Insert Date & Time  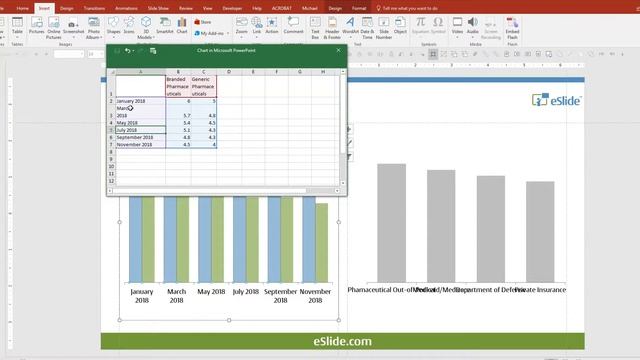(367, 28)
